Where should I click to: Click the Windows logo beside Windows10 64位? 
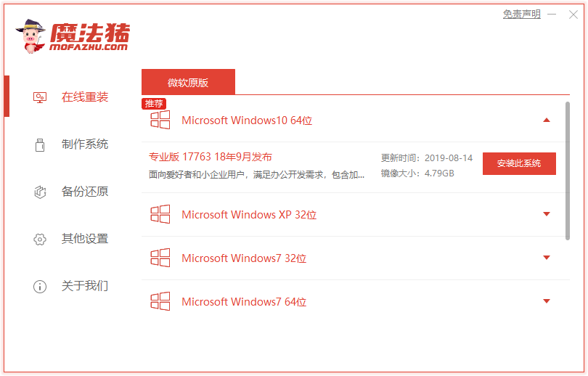click(x=160, y=120)
